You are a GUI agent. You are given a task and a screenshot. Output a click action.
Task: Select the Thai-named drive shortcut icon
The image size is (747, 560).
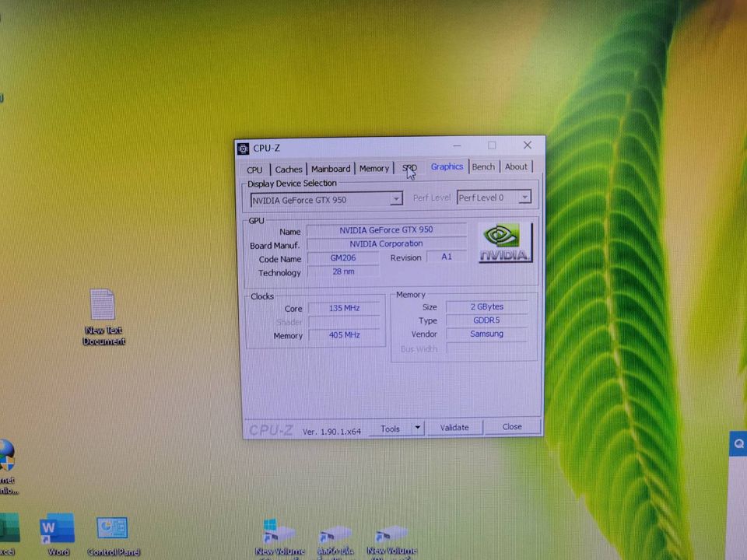click(x=336, y=540)
